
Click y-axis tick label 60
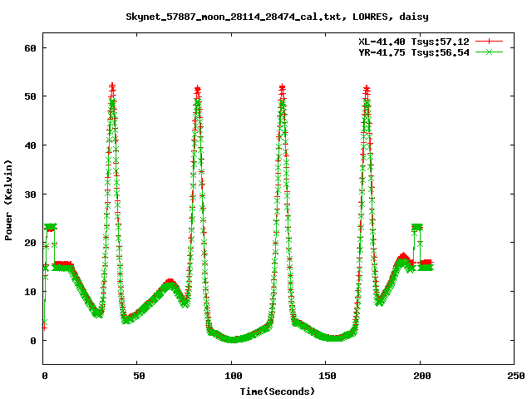coord(30,48)
